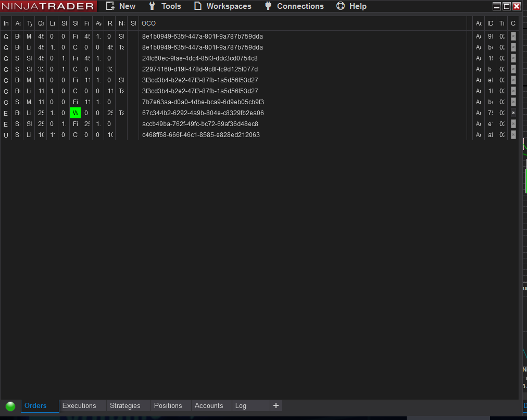Open the Help menu
The height and width of the screenshot is (420, 527).
351,6
